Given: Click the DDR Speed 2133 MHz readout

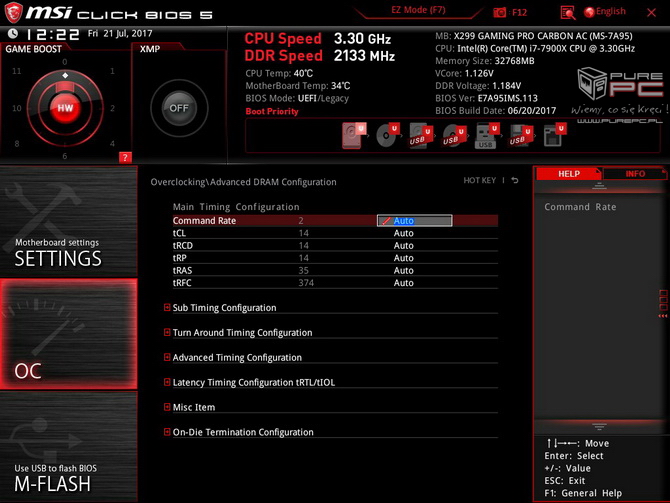Looking at the screenshot, I should coord(320,56).
